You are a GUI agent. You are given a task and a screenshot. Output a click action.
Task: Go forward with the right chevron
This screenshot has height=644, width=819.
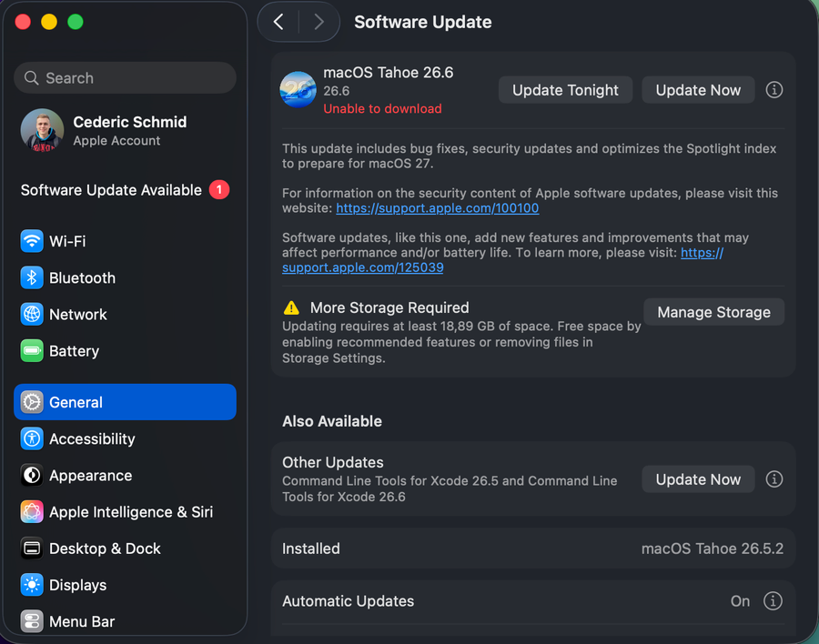pyautogui.click(x=318, y=22)
